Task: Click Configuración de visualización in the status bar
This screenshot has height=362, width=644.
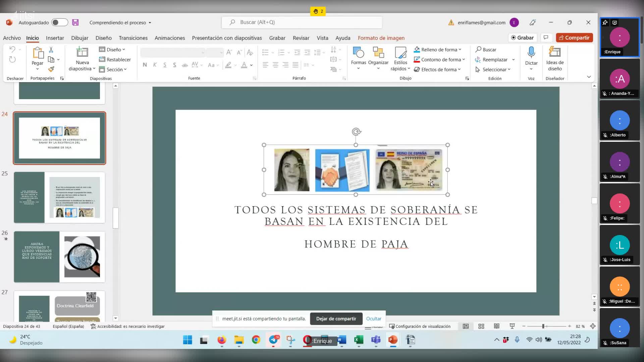Action: coord(420,326)
